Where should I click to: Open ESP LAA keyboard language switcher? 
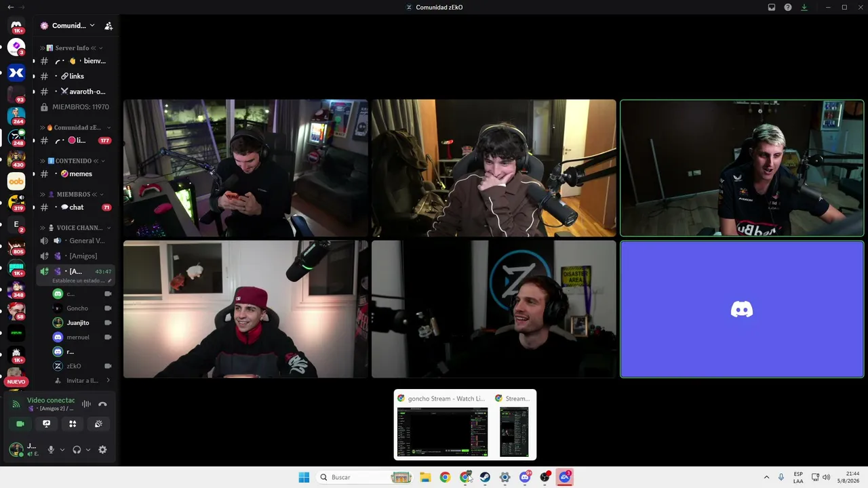798,477
